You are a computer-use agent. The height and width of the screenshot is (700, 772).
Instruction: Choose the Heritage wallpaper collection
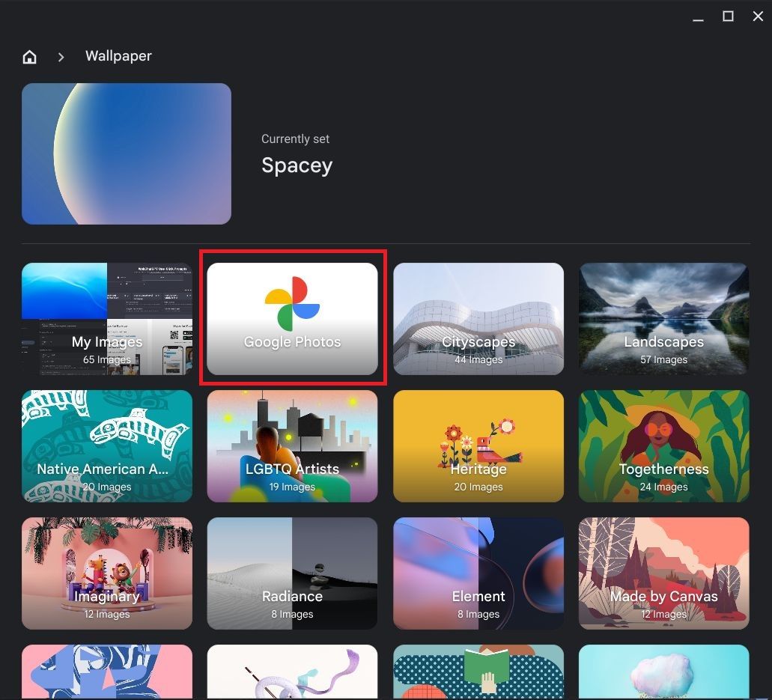(x=478, y=446)
